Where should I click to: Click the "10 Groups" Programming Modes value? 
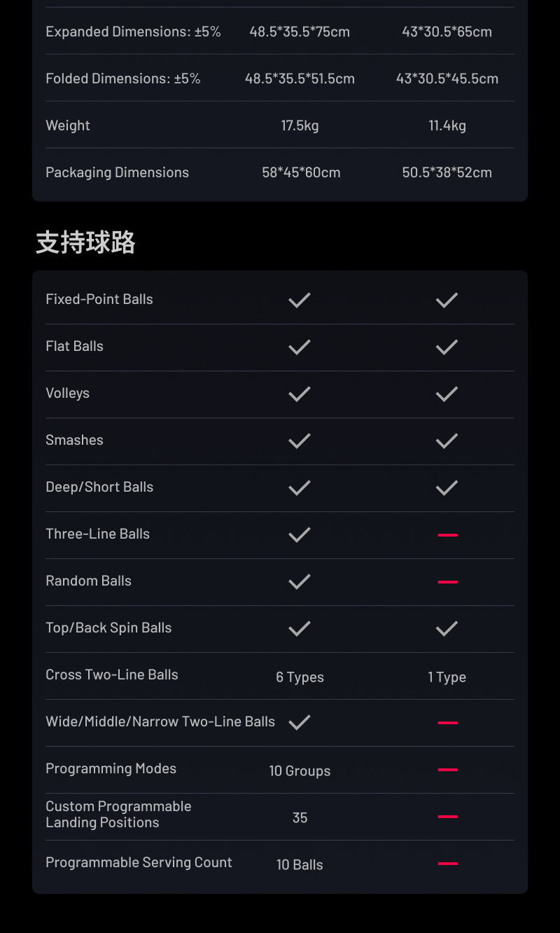point(300,771)
